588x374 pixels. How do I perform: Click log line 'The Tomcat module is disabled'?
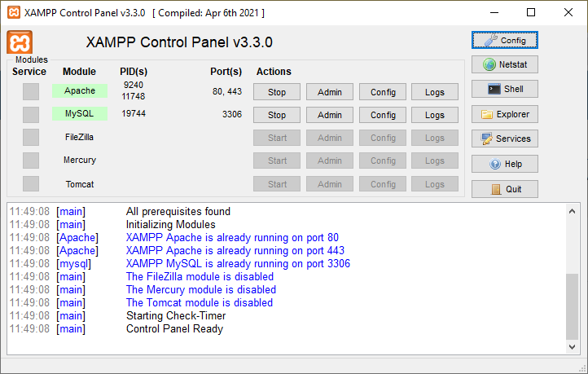click(x=200, y=303)
